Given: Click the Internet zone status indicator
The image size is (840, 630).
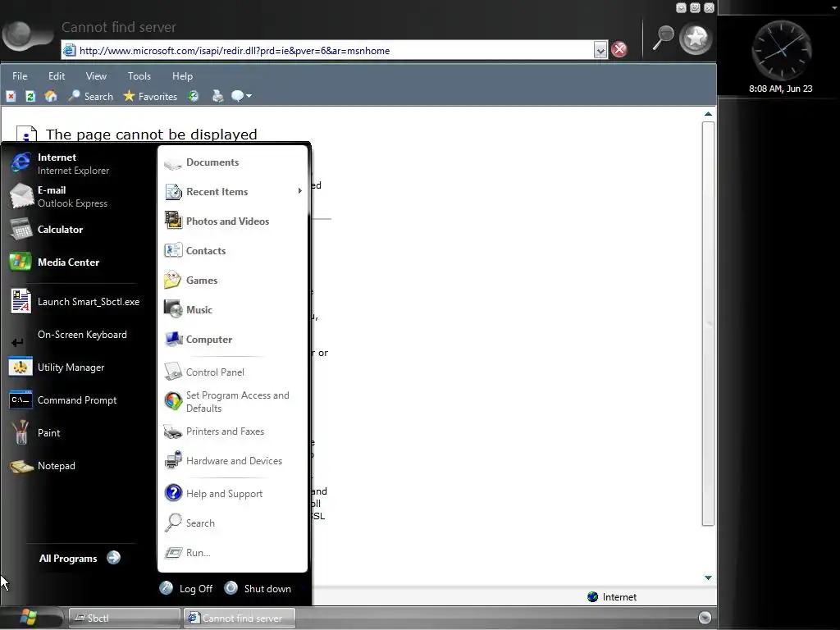Looking at the screenshot, I should click(x=612, y=597).
